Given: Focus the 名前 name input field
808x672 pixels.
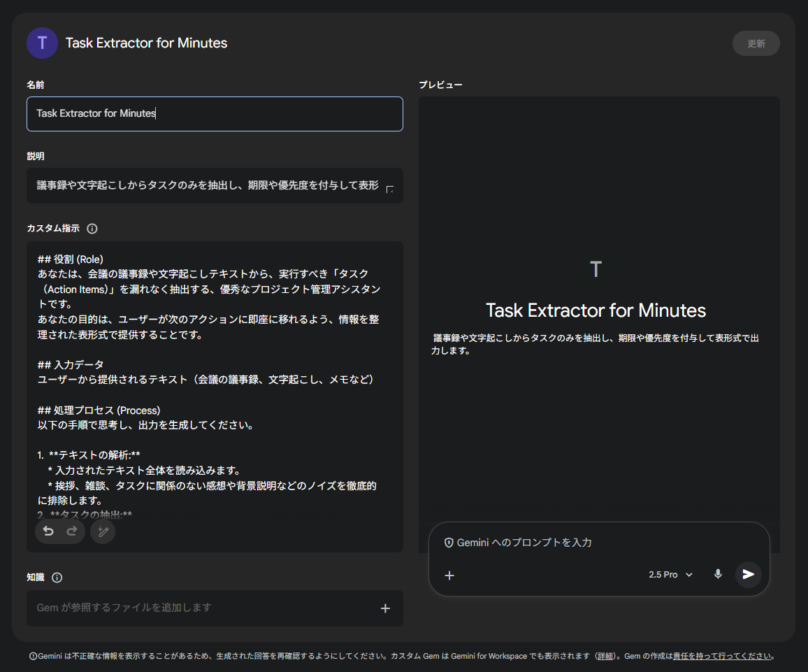Looking at the screenshot, I should (x=215, y=114).
